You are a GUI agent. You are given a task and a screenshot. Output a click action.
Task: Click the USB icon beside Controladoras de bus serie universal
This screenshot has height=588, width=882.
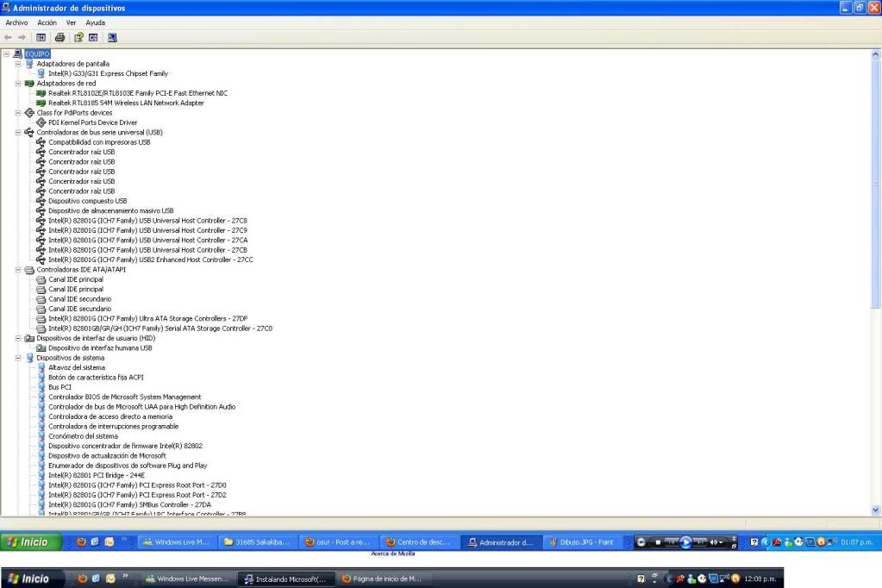tap(30, 132)
